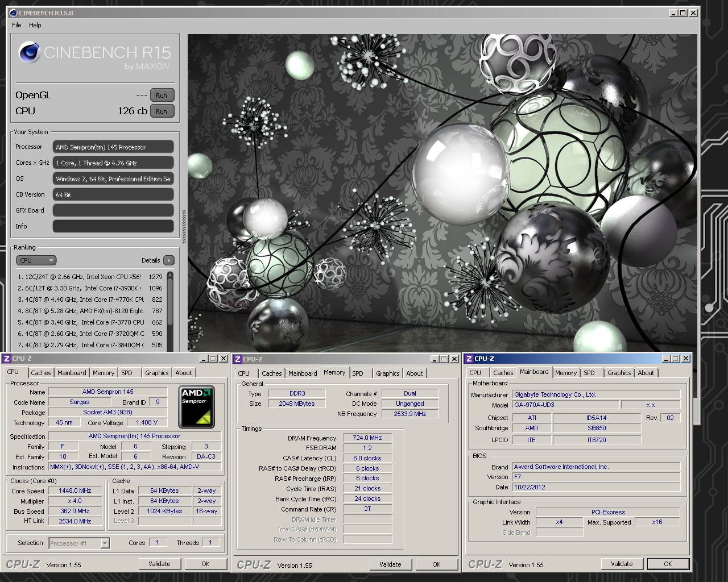This screenshot has width=728, height=582.
Task: Select the Core i7-3840QM ranking entry
Action: (90, 345)
